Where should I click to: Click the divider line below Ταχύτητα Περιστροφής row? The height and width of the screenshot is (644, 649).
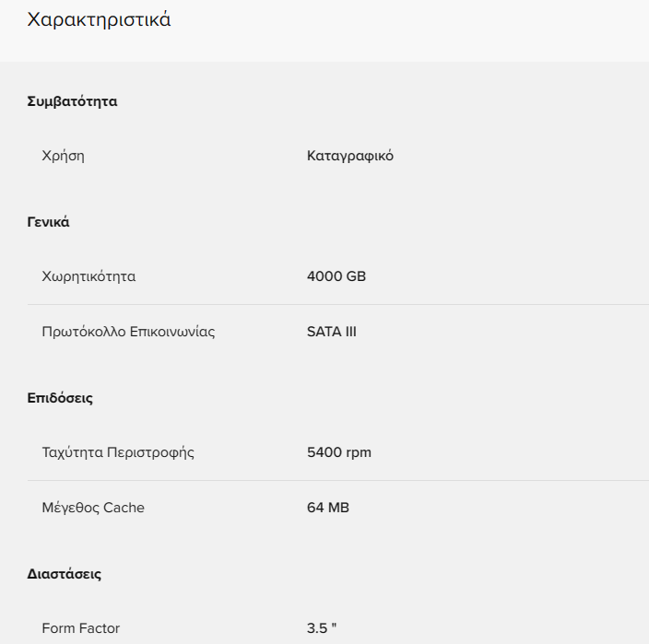pyautogui.click(x=338, y=481)
